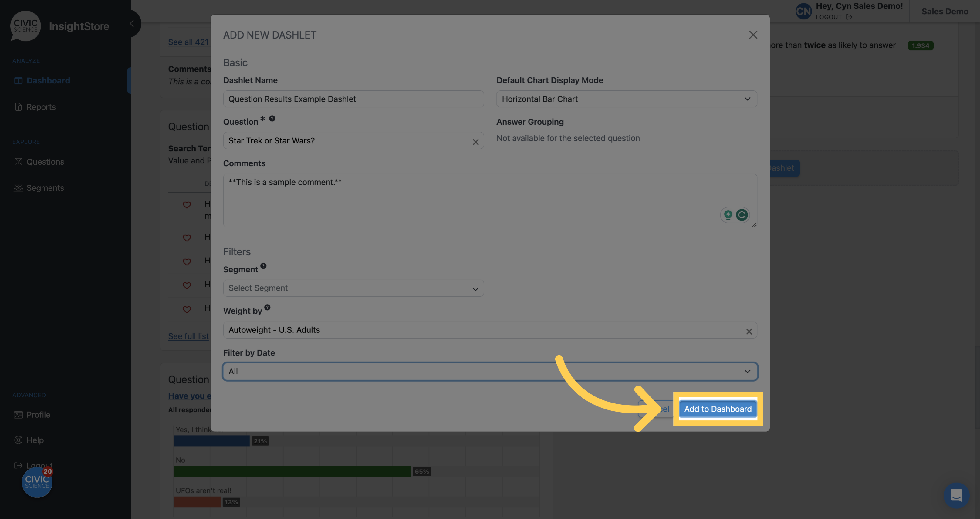The image size is (980, 519).
Task: Open the Dashboard page from the sidebar
Action: click(42, 81)
